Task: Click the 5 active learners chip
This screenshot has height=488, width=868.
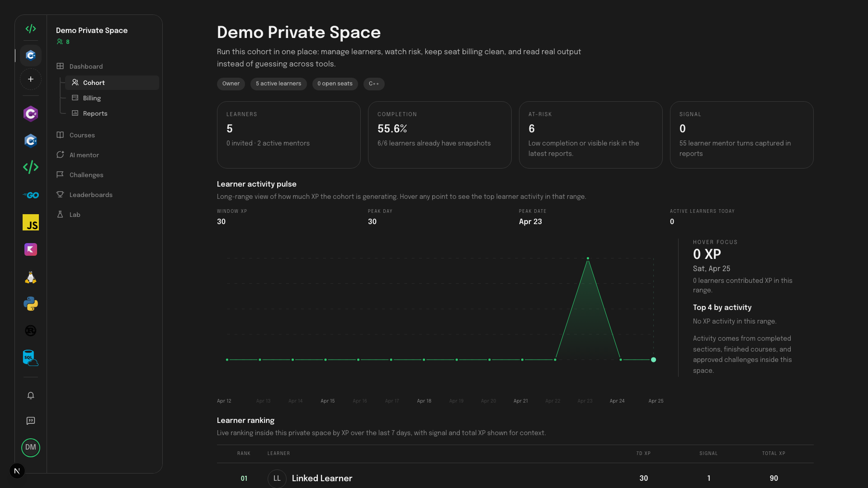Action: [278, 84]
